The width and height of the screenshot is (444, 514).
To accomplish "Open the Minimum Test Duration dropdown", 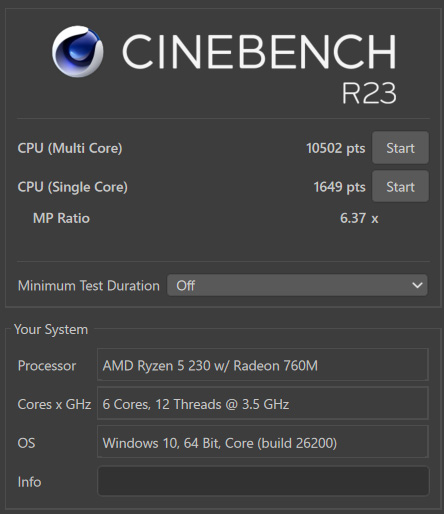I will coord(297,285).
